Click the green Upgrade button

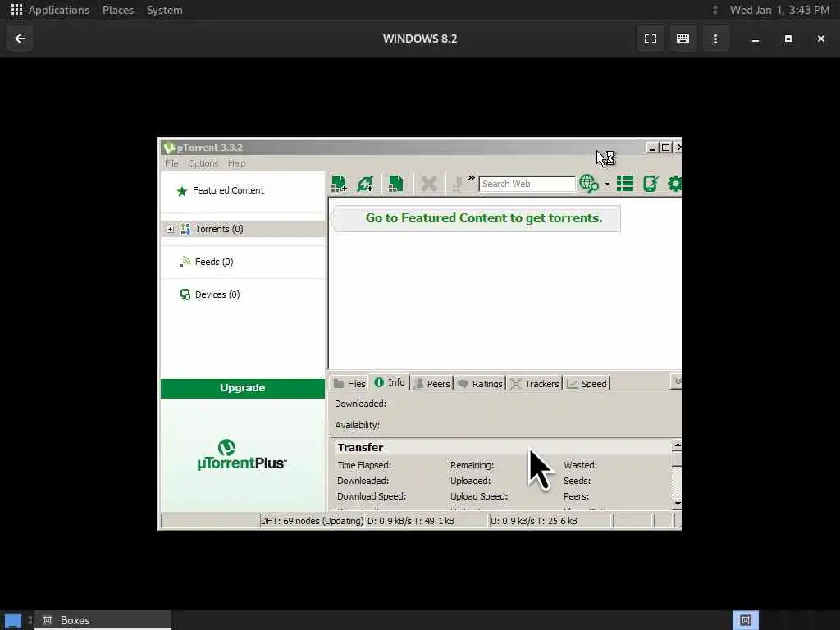[243, 388]
